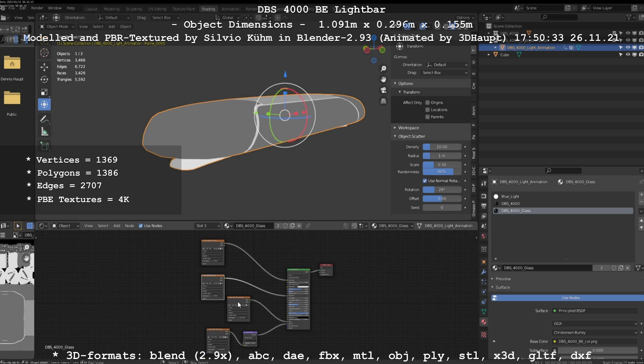Viewport: 644px width, 364px height.
Task: Open the Object Data properties tab
Action: point(484,312)
